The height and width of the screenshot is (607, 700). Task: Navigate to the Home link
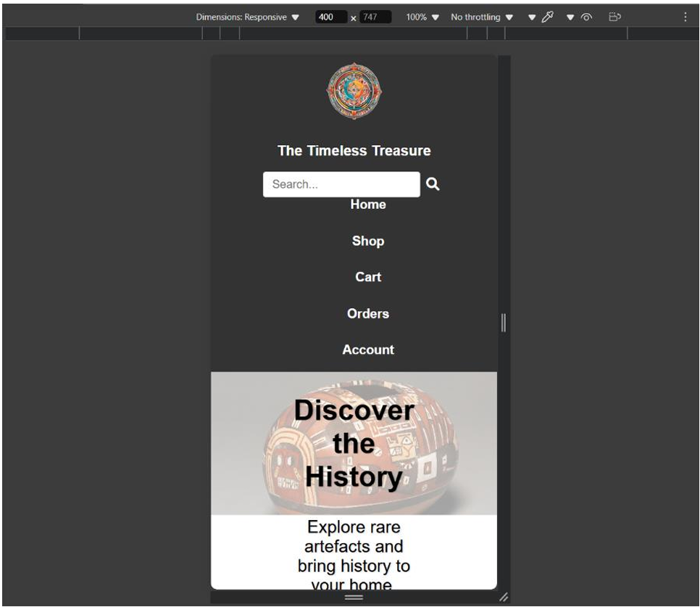coord(370,205)
